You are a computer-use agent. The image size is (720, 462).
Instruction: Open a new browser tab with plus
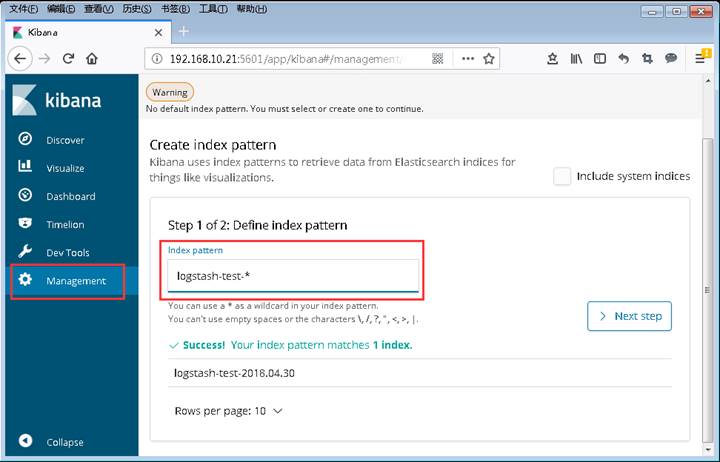183,31
